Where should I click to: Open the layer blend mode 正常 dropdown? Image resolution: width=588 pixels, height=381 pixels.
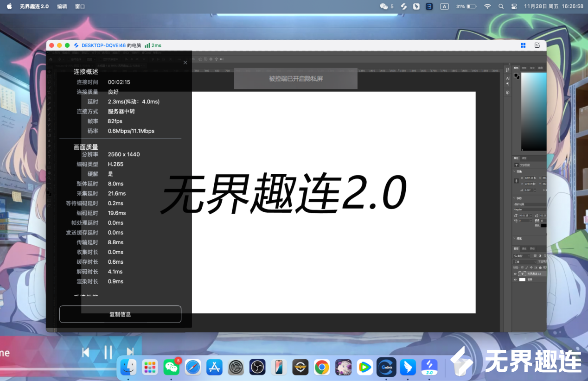pos(525,262)
